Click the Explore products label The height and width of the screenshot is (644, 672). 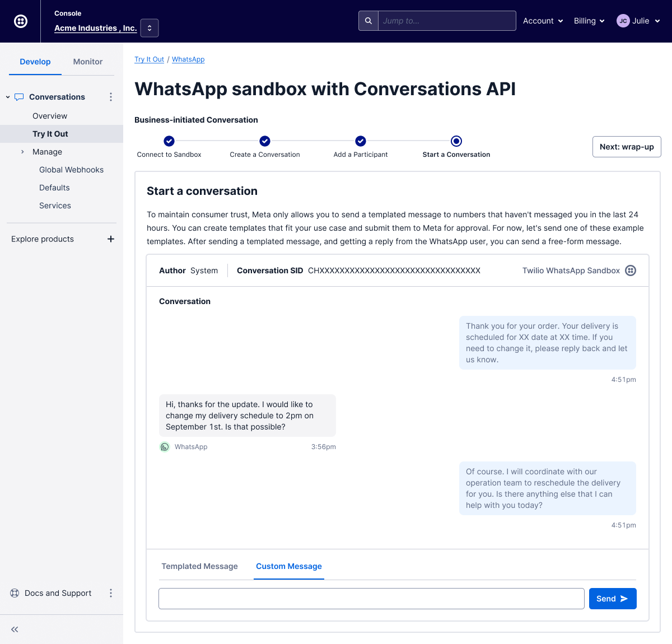tap(43, 239)
